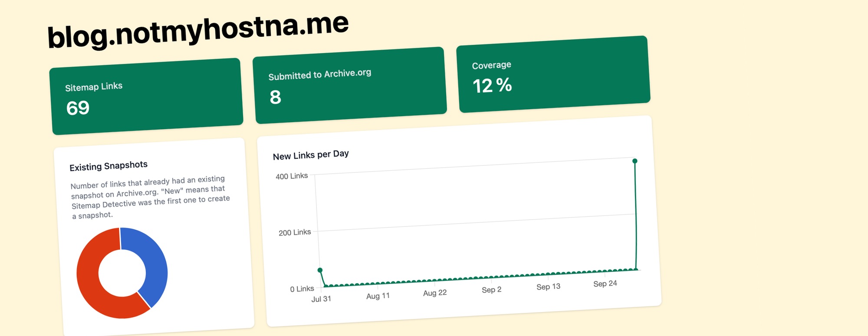868x336 pixels.
Task: Click the New Links per Day title
Action: [311, 155]
